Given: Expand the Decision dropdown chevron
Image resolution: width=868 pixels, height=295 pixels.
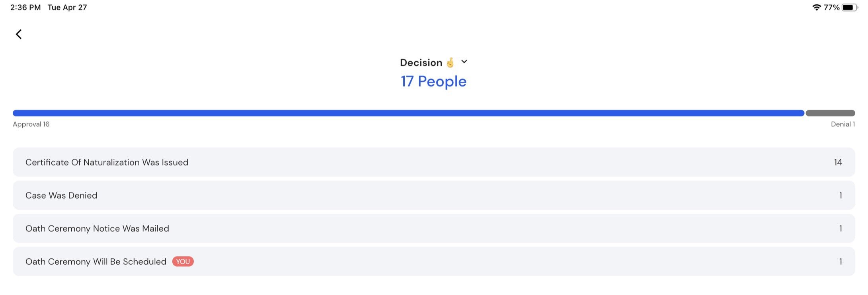Looking at the screenshot, I should click(464, 62).
